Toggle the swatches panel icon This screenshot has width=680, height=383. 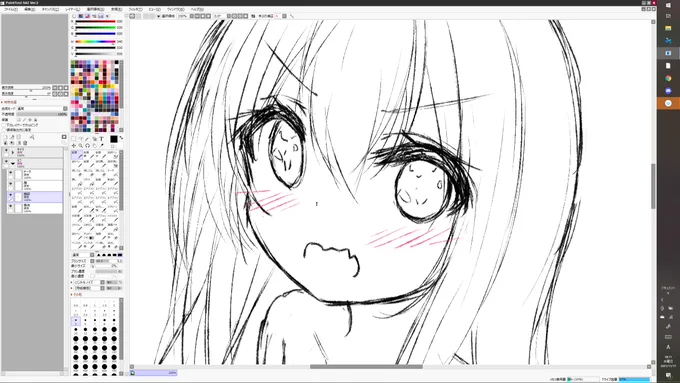click(101, 16)
